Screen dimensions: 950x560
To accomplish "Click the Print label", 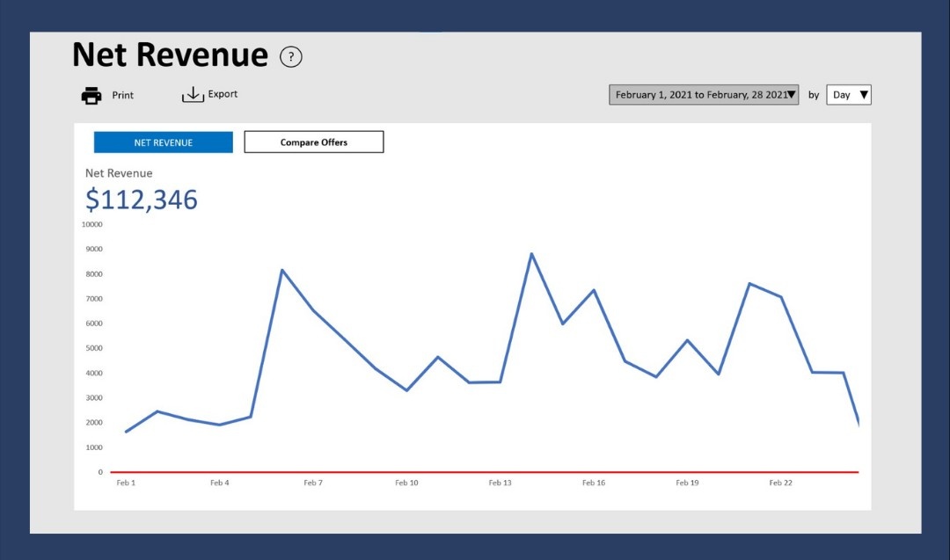I will click(x=122, y=95).
